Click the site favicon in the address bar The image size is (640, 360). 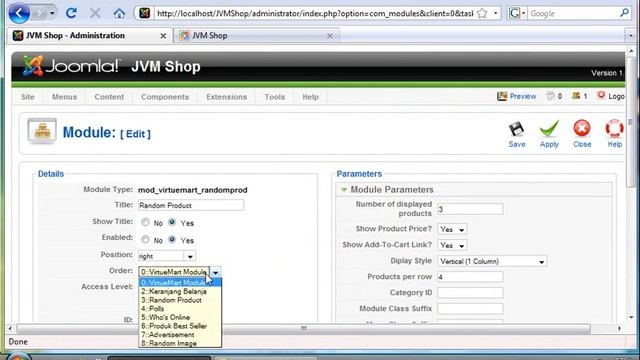[x=144, y=13]
